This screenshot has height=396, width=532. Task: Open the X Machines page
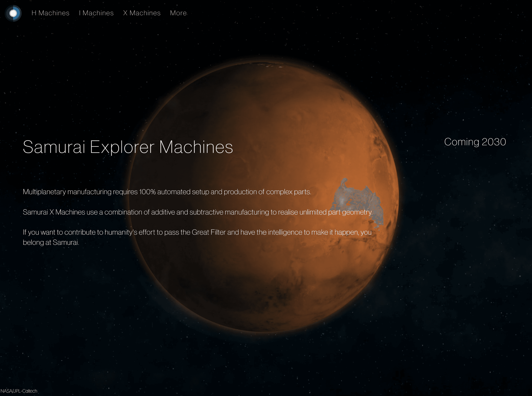click(x=142, y=13)
